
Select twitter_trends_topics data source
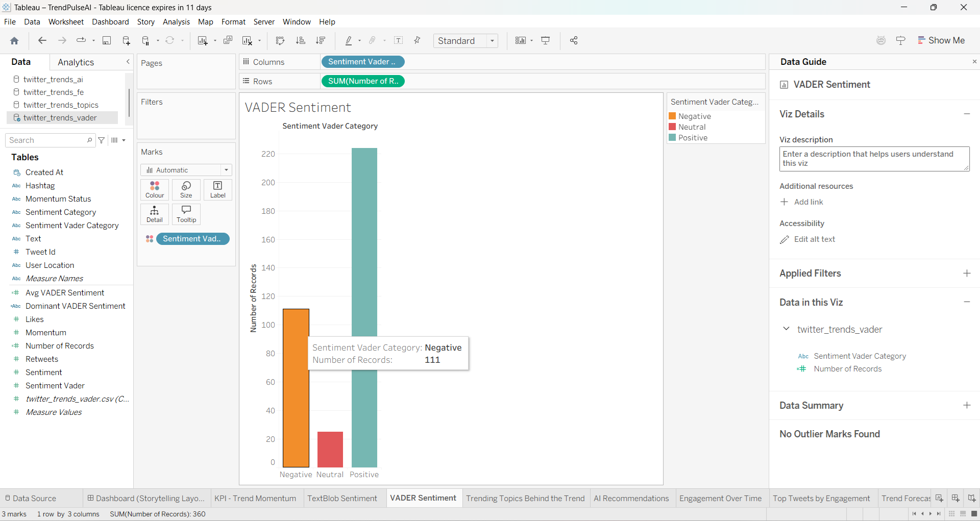pyautogui.click(x=61, y=105)
